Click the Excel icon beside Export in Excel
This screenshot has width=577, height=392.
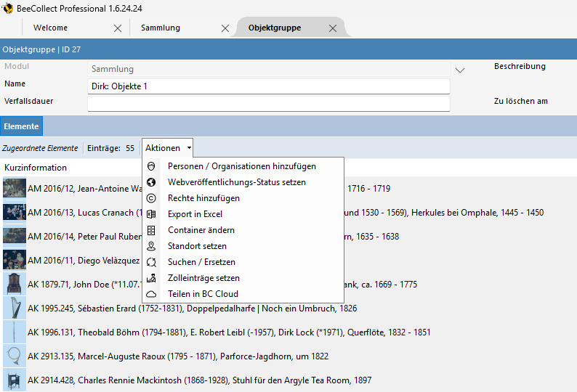(152, 214)
